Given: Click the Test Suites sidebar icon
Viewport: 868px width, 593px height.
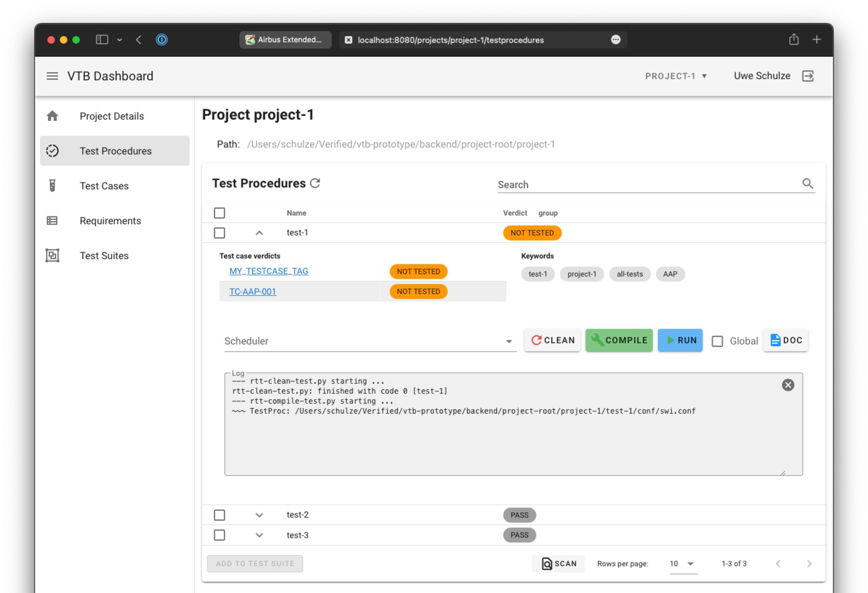Looking at the screenshot, I should point(53,255).
